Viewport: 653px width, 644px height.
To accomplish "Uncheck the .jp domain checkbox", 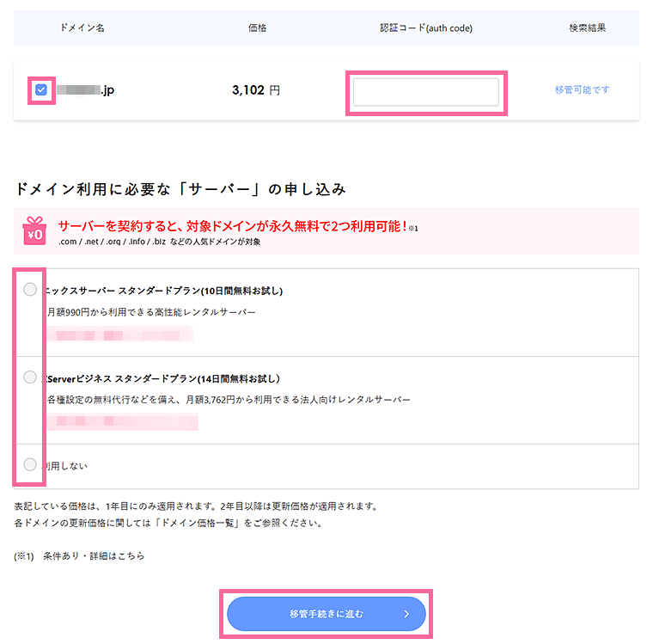I will coord(41,89).
